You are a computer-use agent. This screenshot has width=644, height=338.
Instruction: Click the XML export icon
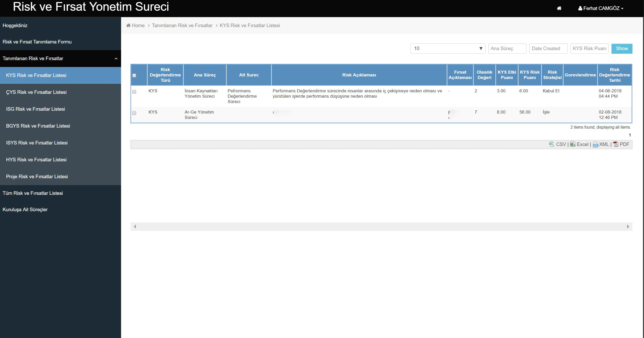point(595,144)
